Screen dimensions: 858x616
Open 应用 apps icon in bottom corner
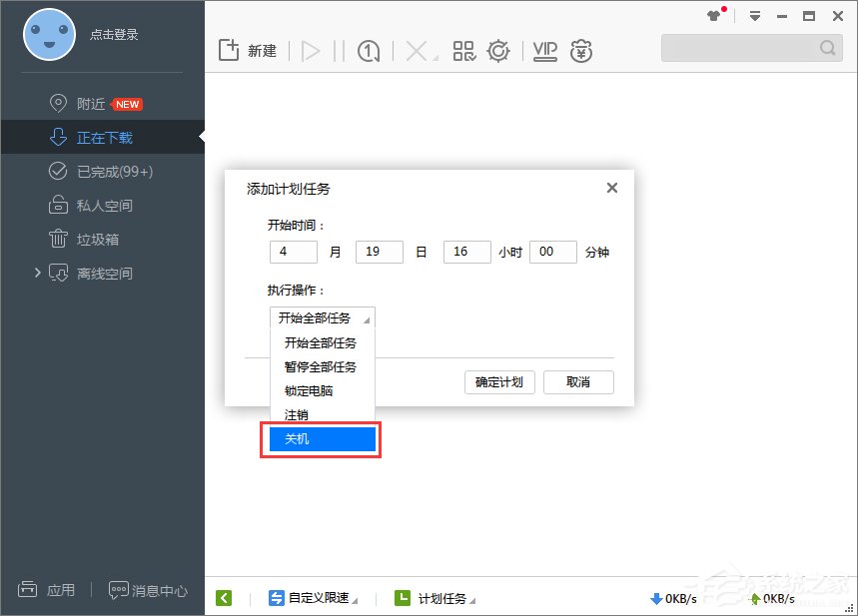[47, 590]
